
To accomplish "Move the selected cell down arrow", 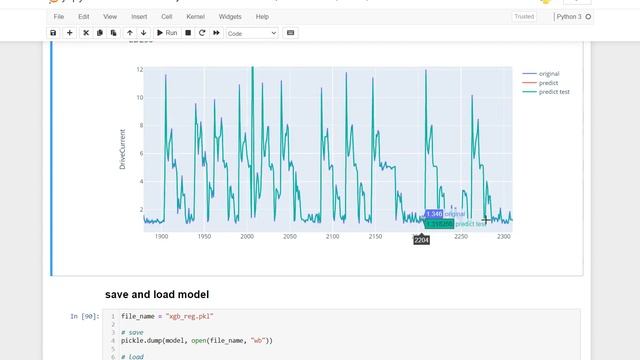I will [144, 33].
